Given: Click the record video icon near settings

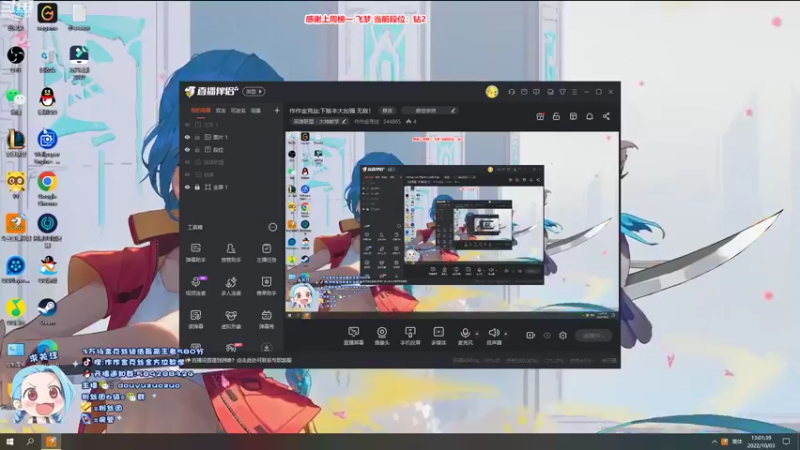Looking at the screenshot, I should (531, 335).
